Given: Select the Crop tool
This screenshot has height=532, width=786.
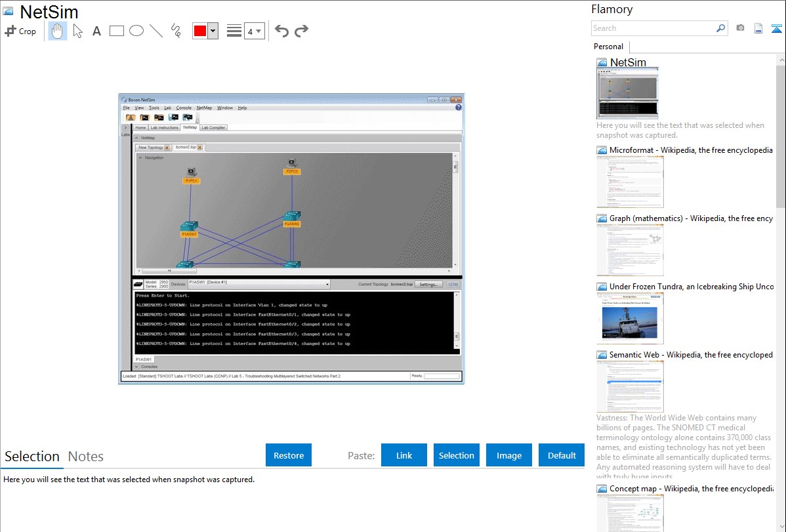Looking at the screenshot, I should point(20,31).
